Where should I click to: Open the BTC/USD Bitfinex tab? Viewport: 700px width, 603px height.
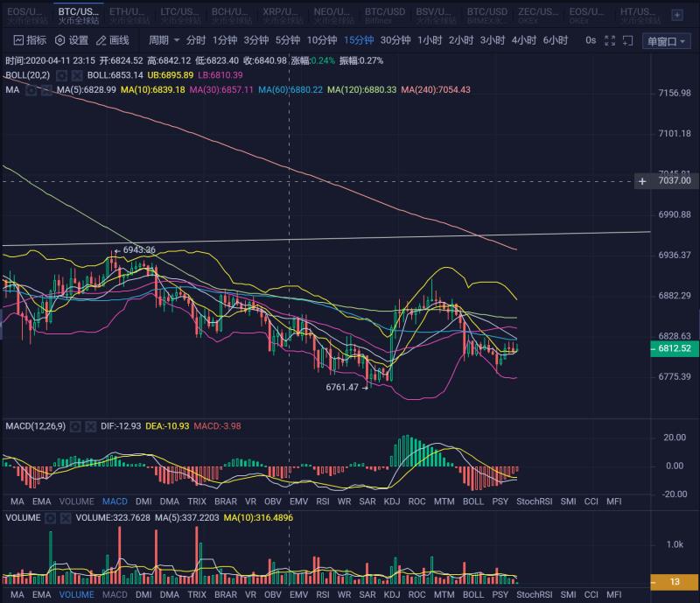click(x=384, y=15)
